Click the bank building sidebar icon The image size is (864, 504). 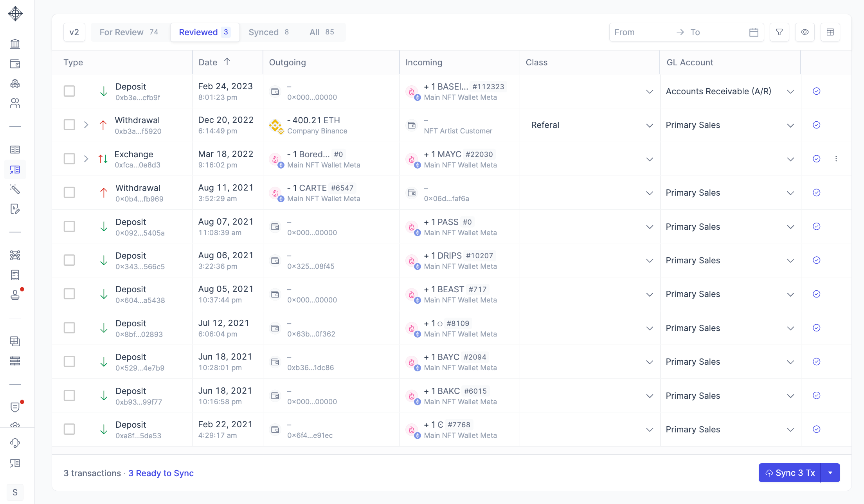pos(15,44)
